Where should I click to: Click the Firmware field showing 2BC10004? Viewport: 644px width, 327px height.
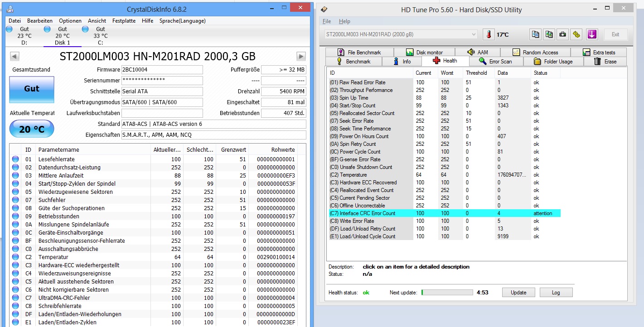click(162, 70)
